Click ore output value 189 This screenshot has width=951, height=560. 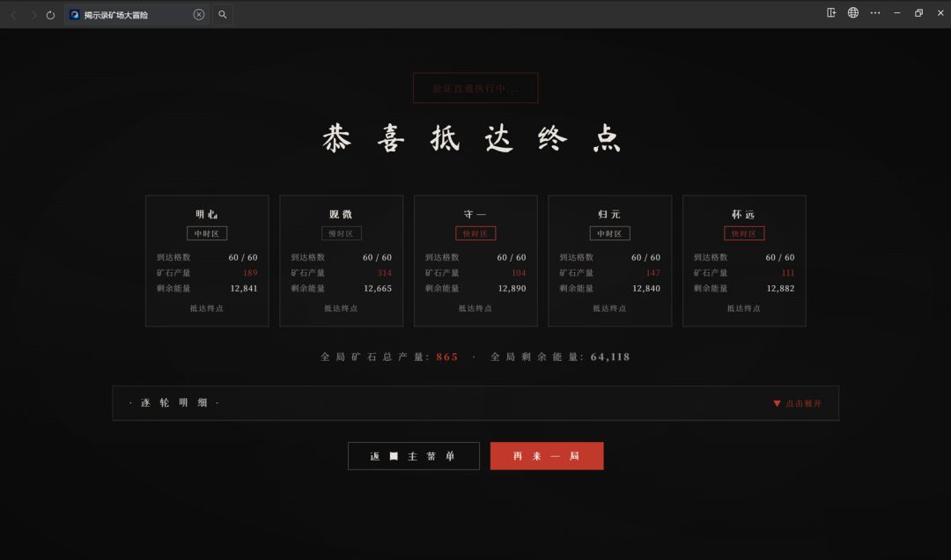coord(250,273)
